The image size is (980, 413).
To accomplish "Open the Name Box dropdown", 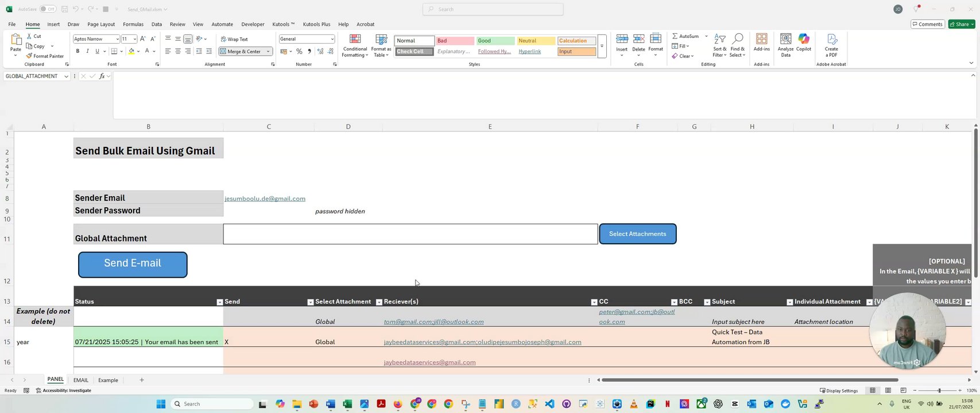I will [x=67, y=76].
